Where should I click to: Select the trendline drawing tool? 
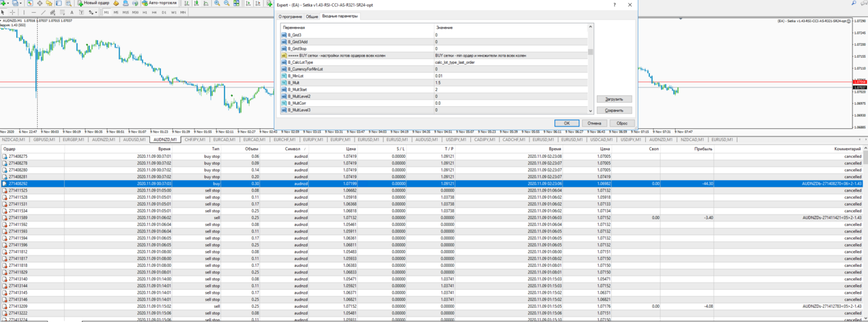43,12
